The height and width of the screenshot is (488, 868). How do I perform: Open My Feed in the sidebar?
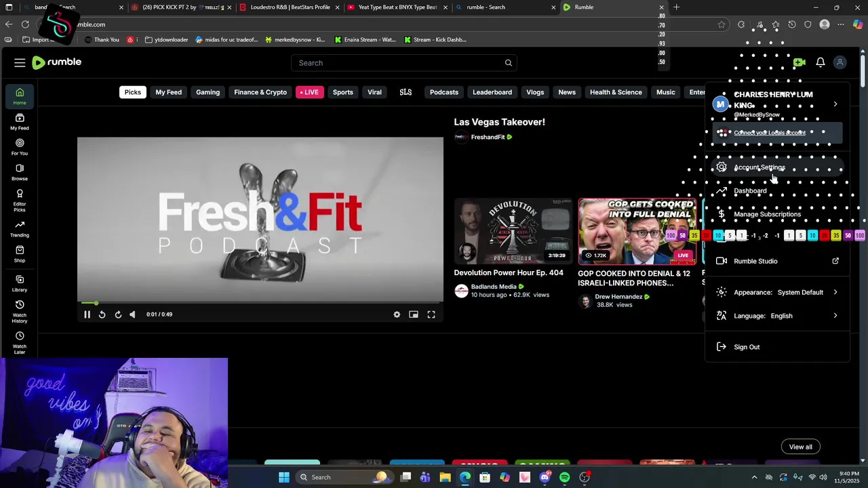(x=20, y=122)
